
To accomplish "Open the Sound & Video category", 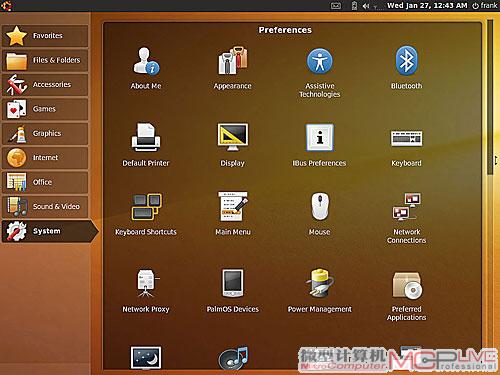I will (45, 207).
